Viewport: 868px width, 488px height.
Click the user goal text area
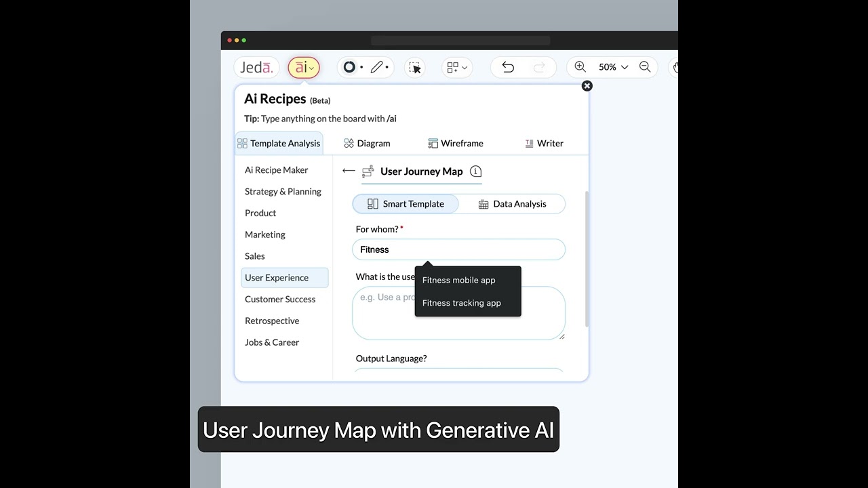pos(458,313)
